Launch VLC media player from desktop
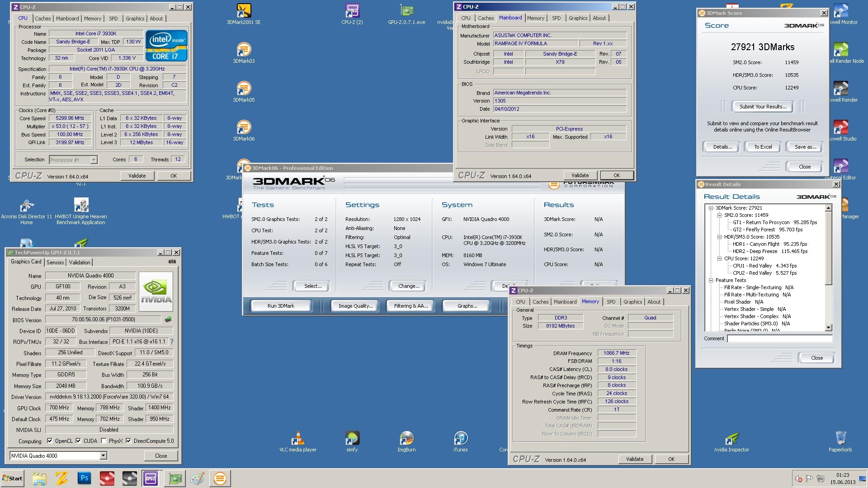Screen dimensions: 868x488 click(x=298, y=441)
